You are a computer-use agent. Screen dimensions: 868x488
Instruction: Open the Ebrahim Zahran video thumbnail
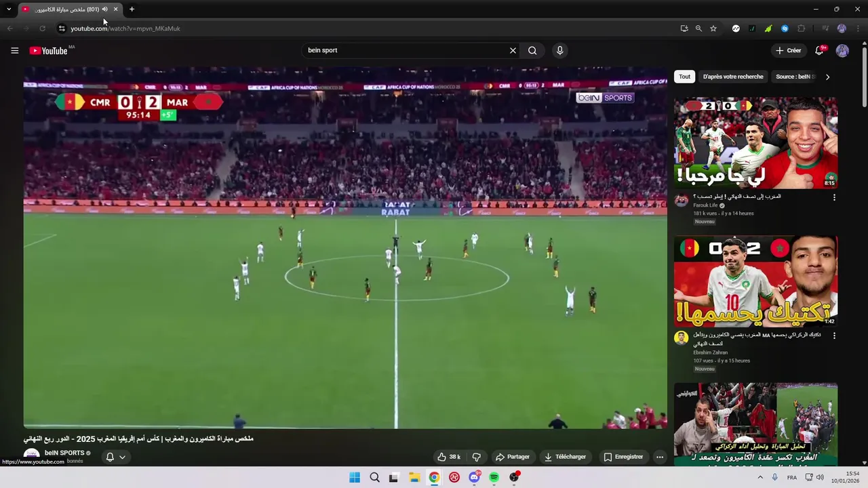[x=755, y=282]
